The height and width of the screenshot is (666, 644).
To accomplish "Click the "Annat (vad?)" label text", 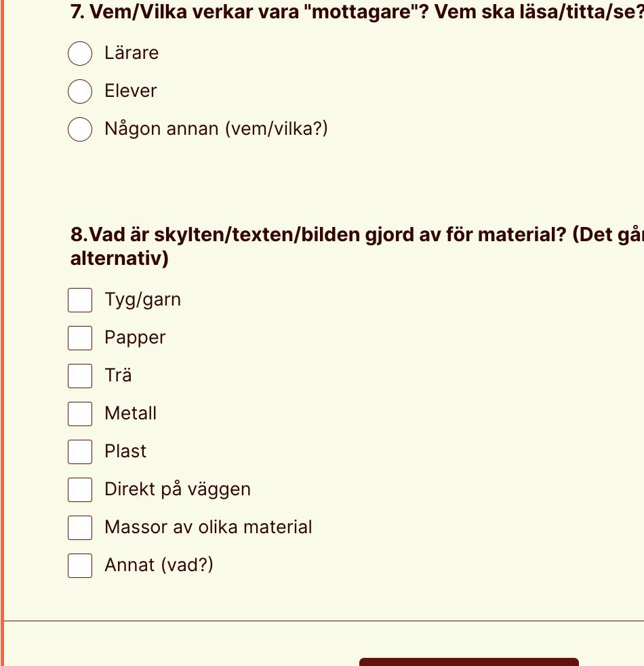I will [159, 565].
